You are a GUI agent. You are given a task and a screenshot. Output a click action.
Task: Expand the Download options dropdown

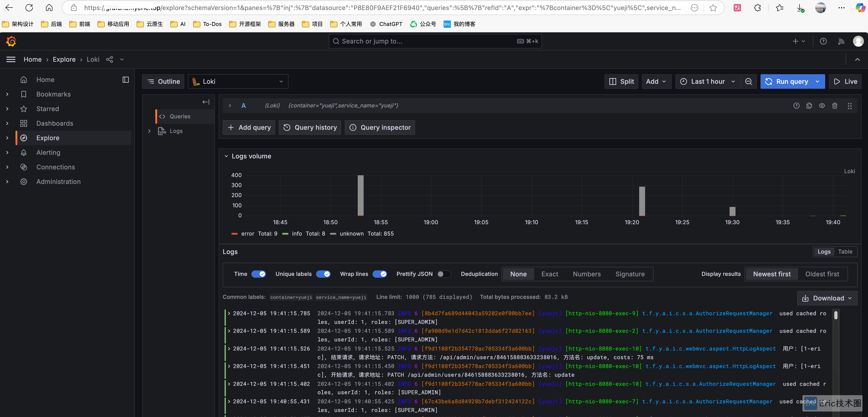click(x=827, y=298)
